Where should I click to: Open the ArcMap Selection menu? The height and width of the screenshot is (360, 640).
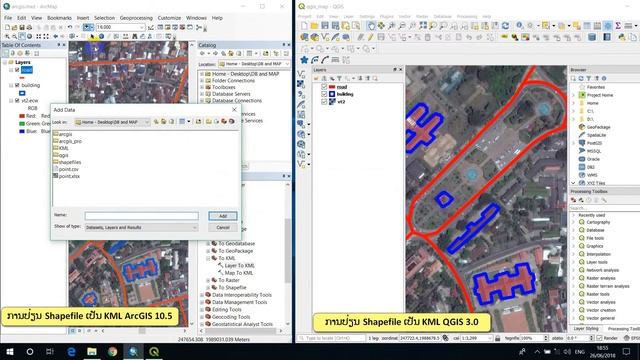[104, 18]
